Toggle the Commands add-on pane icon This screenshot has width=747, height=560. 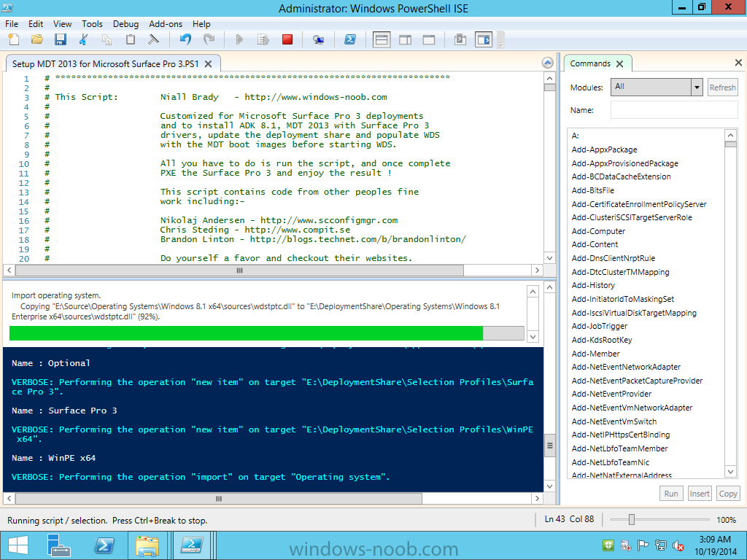tap(484, 39)
